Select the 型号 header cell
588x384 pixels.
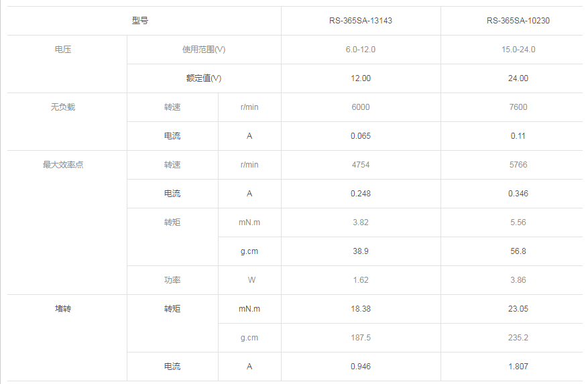[x=140, y=21]
